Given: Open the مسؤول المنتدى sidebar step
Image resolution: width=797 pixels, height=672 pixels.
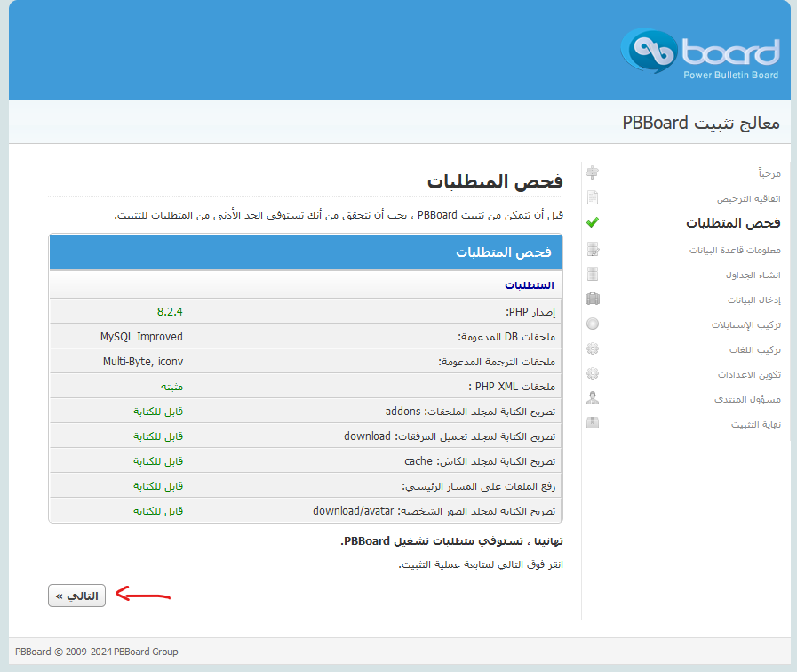Looking at the screenshot, I should coord(747,399).
